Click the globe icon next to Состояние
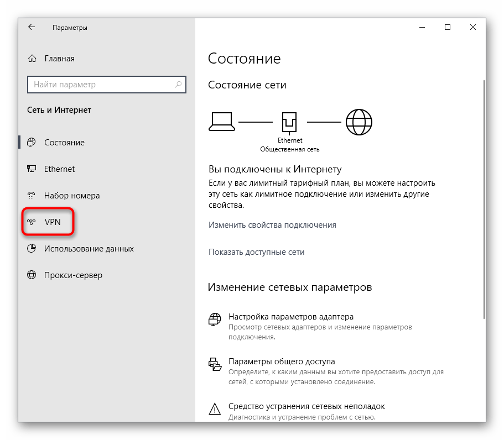504x440 pixels. (32, 143)
